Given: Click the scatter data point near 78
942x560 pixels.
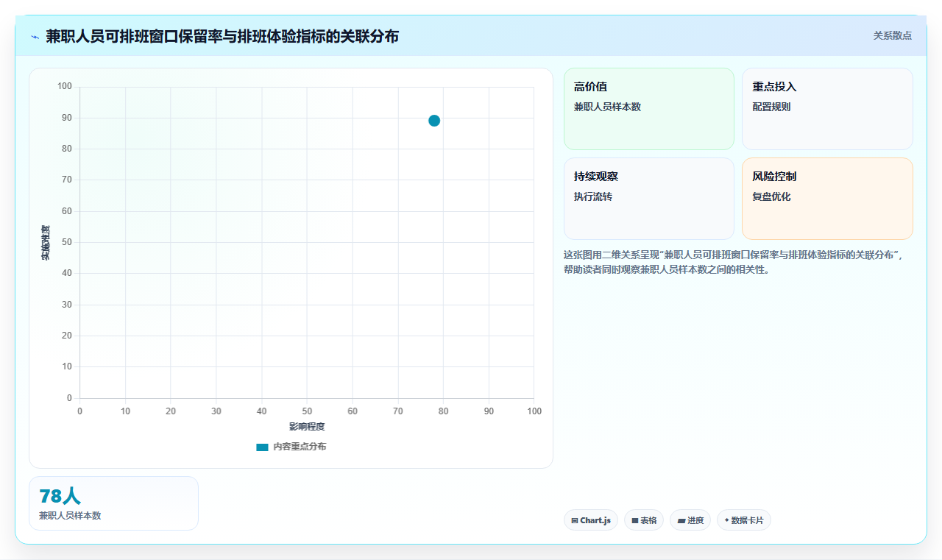Looking at the screenshot, I should coord(434,121).
